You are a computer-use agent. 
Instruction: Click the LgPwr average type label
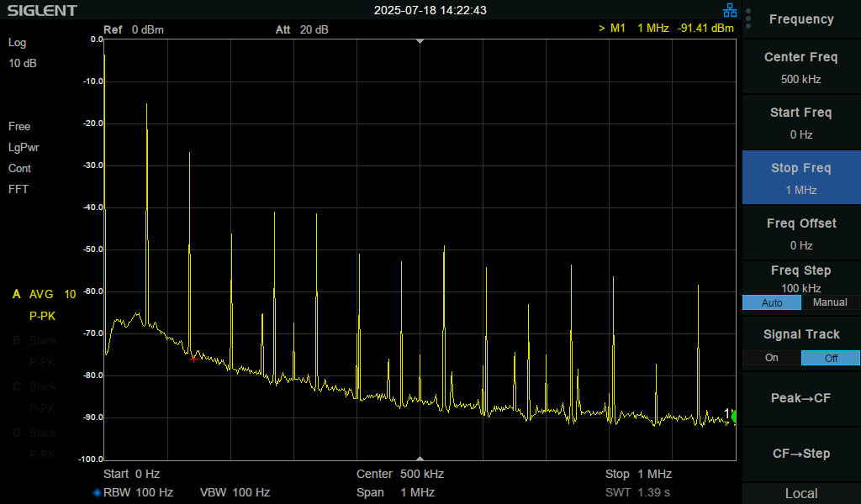(x=24, y=148)
